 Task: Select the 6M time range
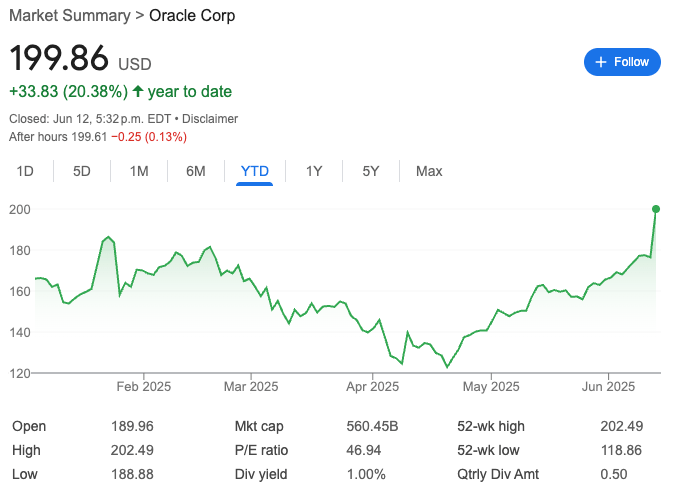196,171
